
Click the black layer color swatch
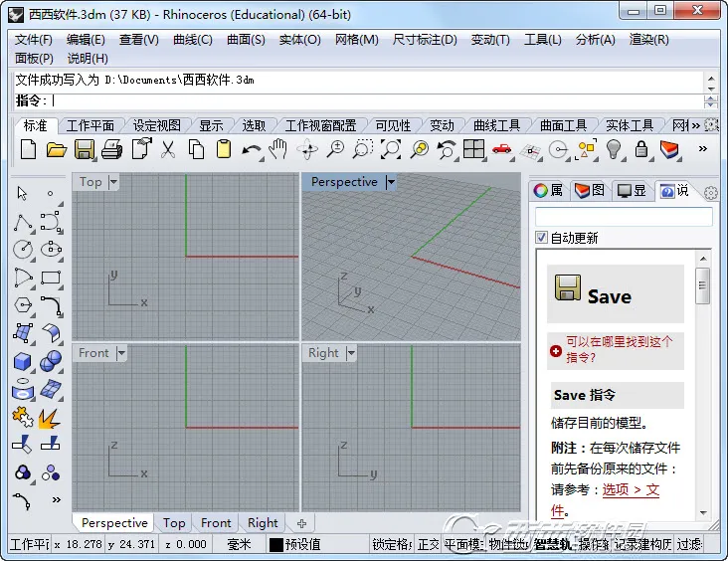tap(276, 545)
